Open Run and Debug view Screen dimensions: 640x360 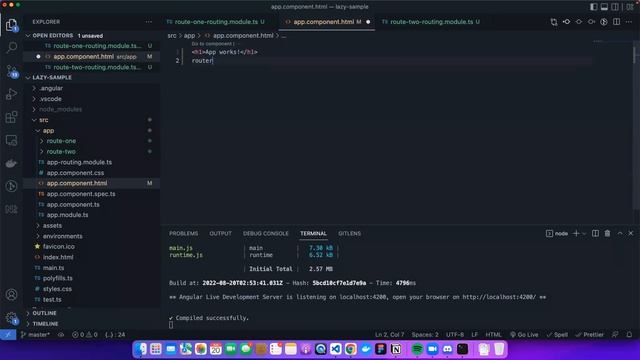click(x=11, y=94)
